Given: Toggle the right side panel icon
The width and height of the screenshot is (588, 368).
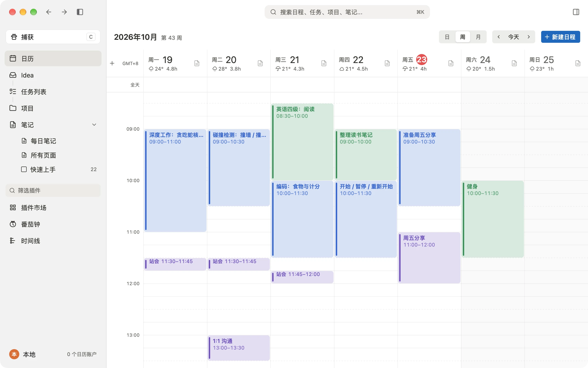Looking at the screenshot, I should click(x=576, y=12).
